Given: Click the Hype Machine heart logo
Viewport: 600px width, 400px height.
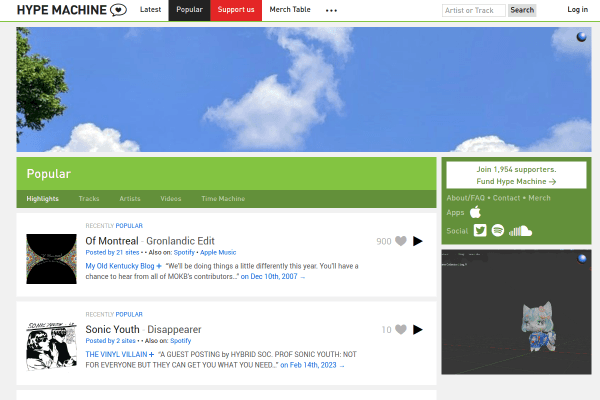Looking at the screenshot, I should [x=118, y=10].
